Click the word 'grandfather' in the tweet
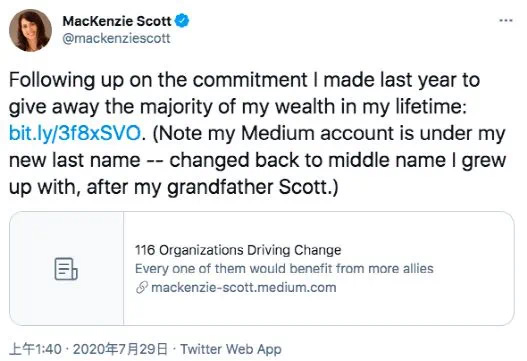Screen dimensions: 527x361 220,187
